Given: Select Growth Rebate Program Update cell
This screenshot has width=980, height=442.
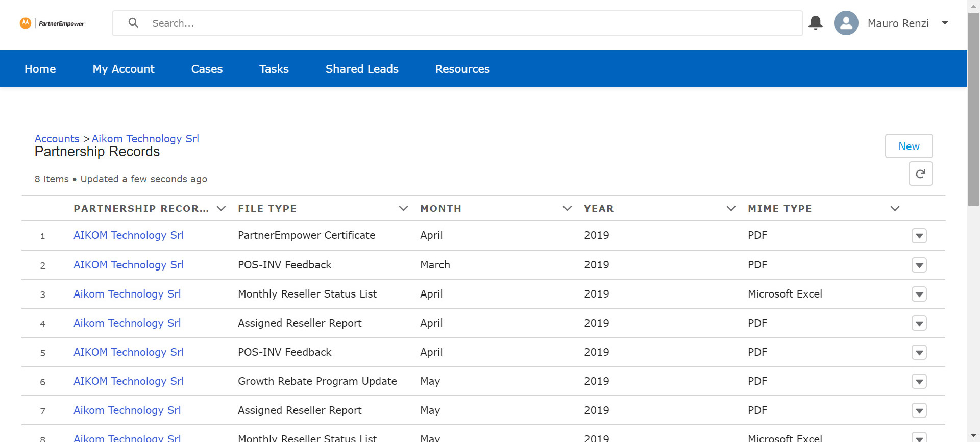Looking at the screenshot, I should pos(317,381).
